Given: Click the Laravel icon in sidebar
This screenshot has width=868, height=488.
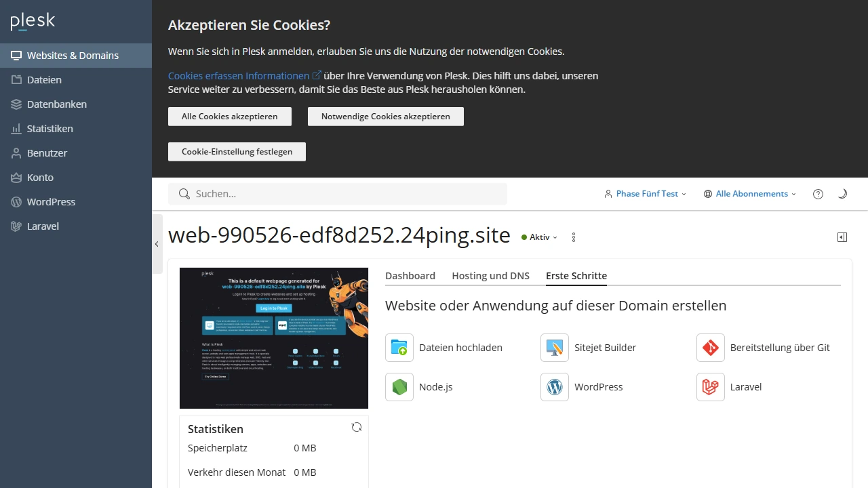Looking at the screenshot, I should click(16, 226).
